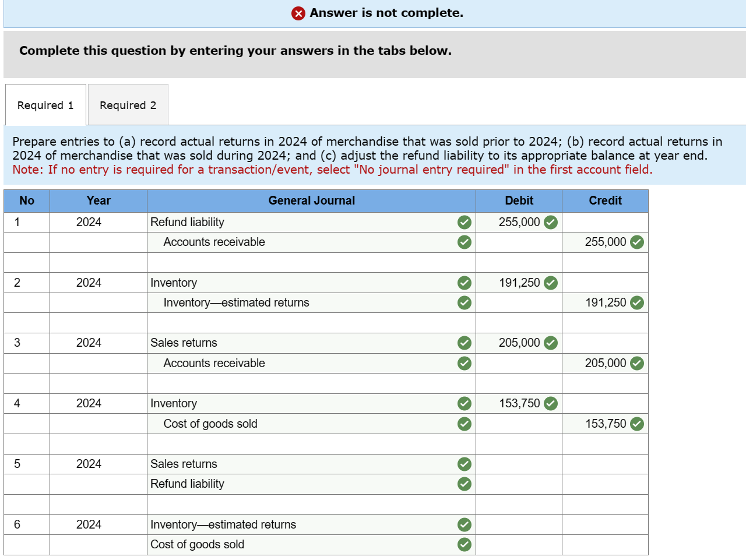The image size is (746, 560).
Task: Select the Sales returns account field in entry 3
Action: pyautogui.click(x=311, y=343)
